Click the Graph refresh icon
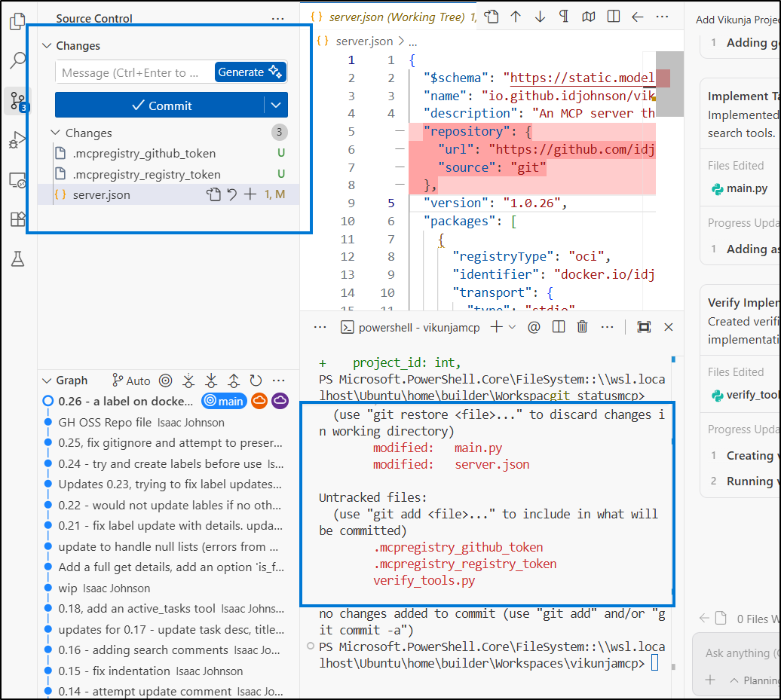 (x=256, y=381)
